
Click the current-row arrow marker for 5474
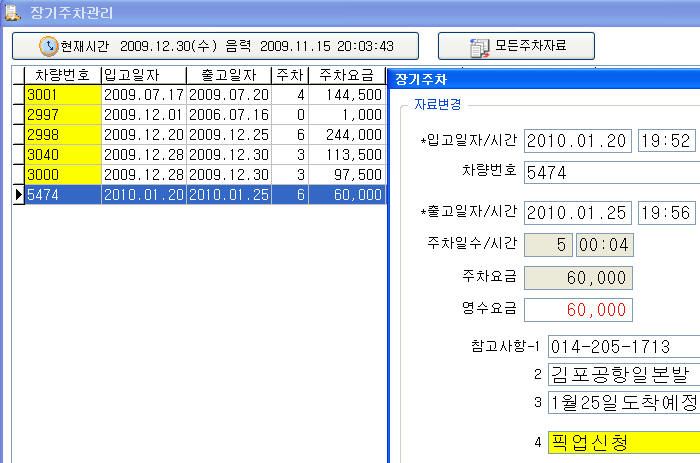19,195
